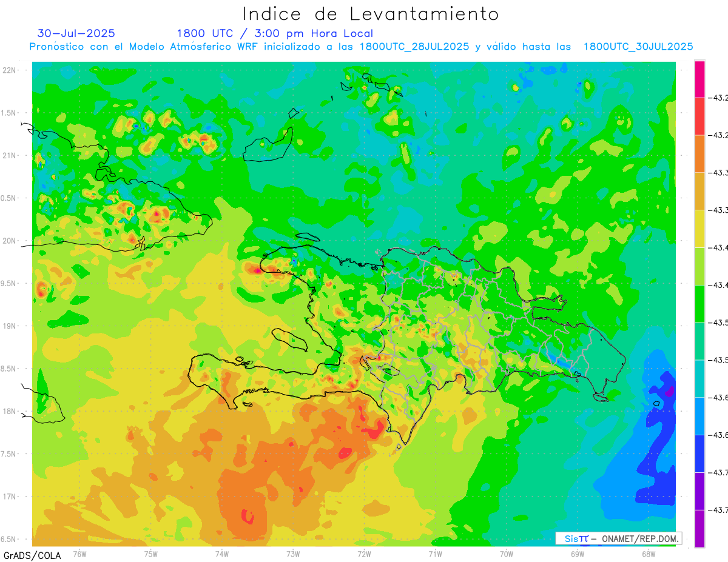728x562 pixels.
Task: Click the deep blue swatch in the color bar
Action: [699, 453]
